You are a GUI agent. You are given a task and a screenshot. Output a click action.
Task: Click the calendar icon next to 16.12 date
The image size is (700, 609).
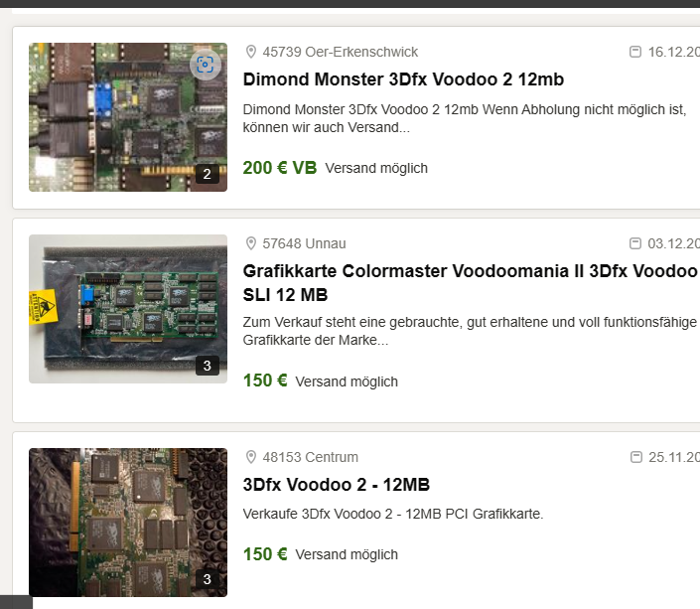point(634,52)
